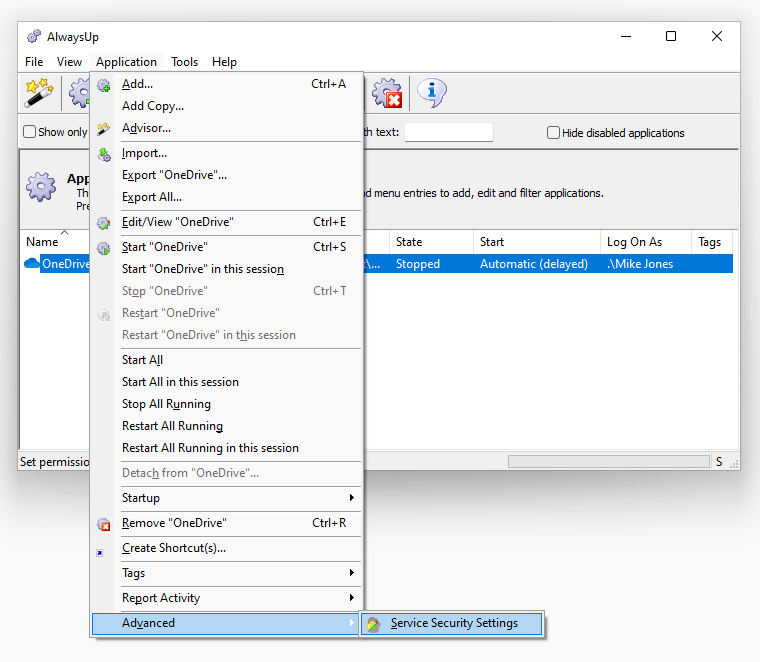The height and width of the screenshot is (662, 760).
Task: Toggle the Show only checkbox
Action: tap(30, 132)
